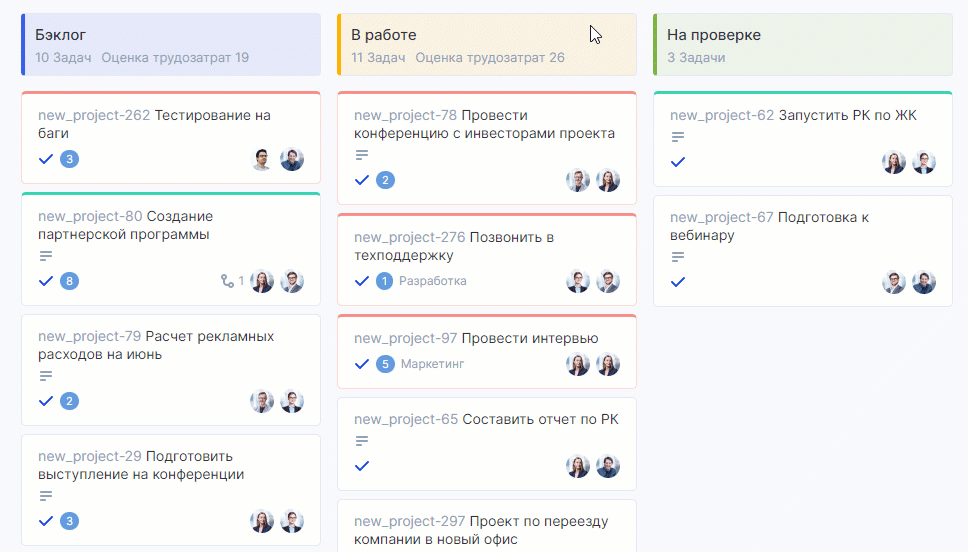The height and width of the screenshot is (552, 968).
Task: Click estimate badge 8 on new_project-80
Action: click(69, 281)
